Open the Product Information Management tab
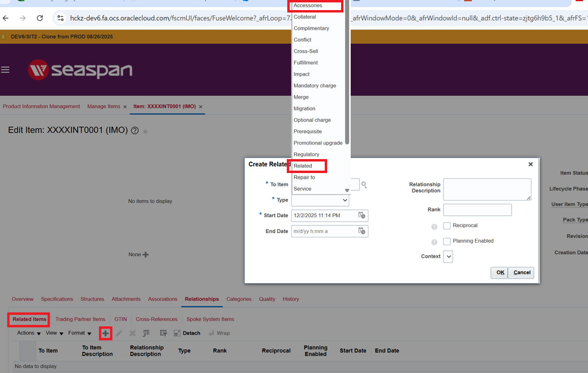Viewport: 588px width, 373px height. click(41, 107)
